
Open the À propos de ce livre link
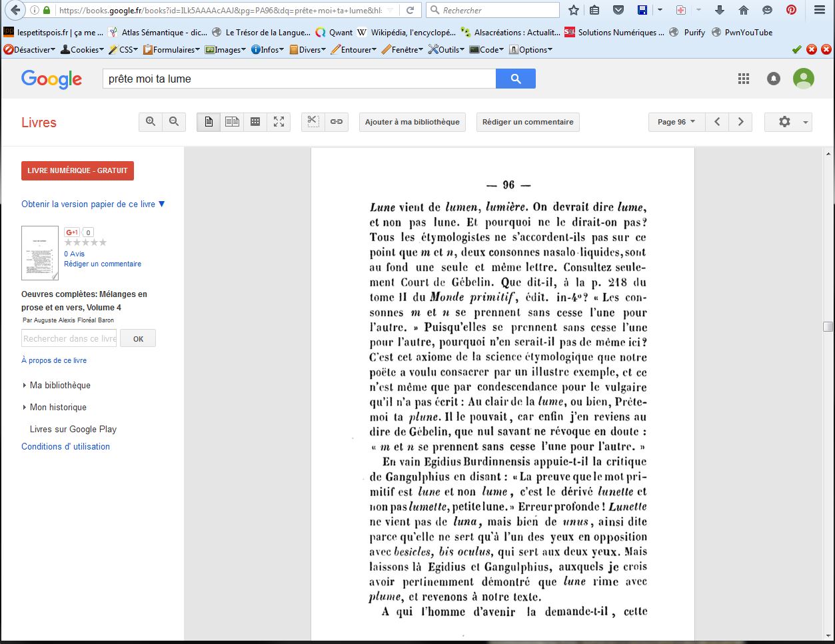[54, 360]
